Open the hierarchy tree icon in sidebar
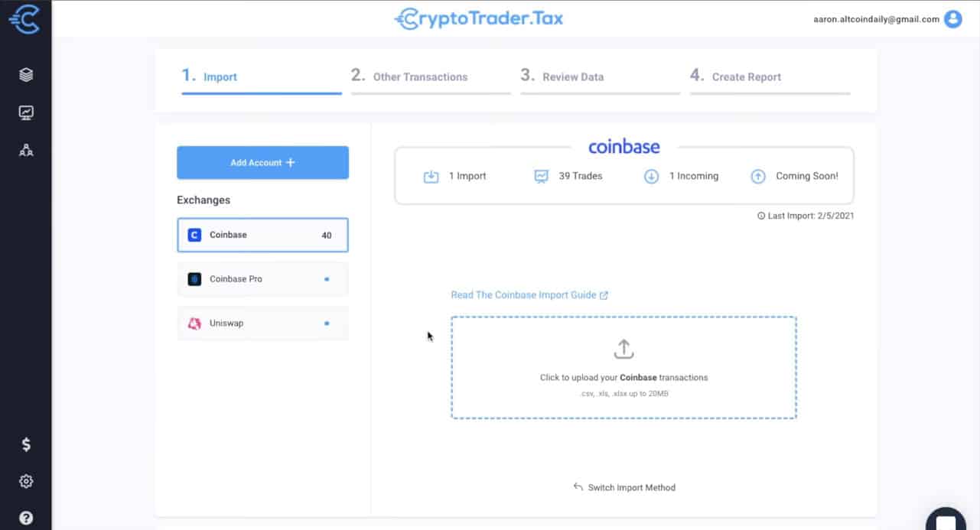The width and height of the screenshot is (980, 530). pos(26,150)
